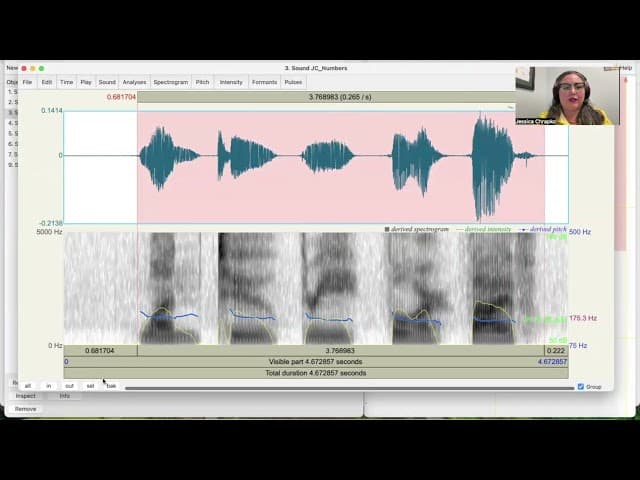Open the Play menu
The height and width of the screenshot is (480, 640).
tap(86, 82)
